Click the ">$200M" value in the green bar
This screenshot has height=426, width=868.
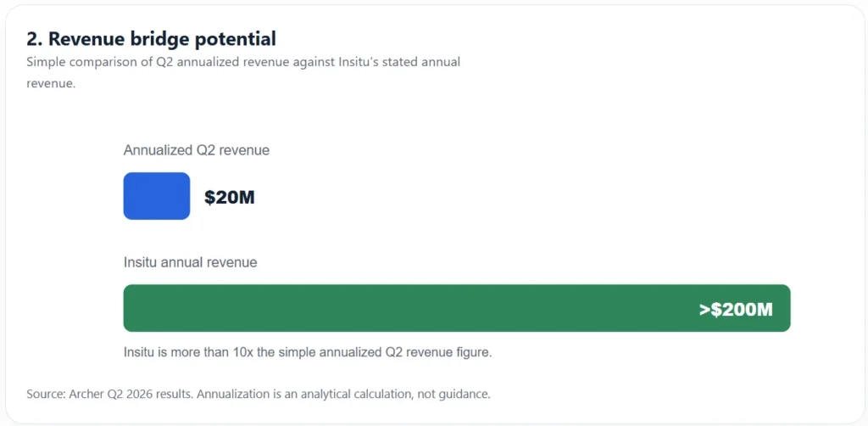click(736, 310)
